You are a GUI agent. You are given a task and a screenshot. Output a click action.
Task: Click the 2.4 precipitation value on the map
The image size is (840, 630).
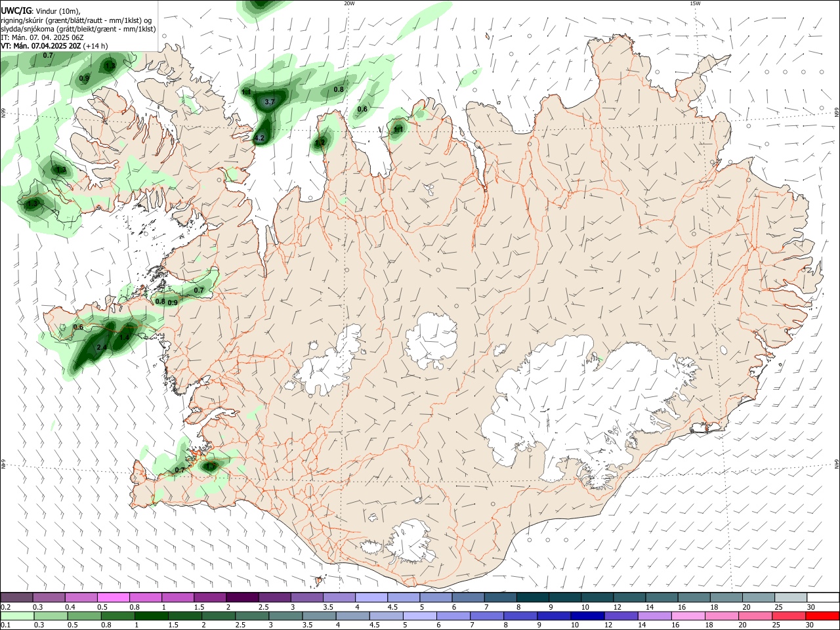click(102, 347)
